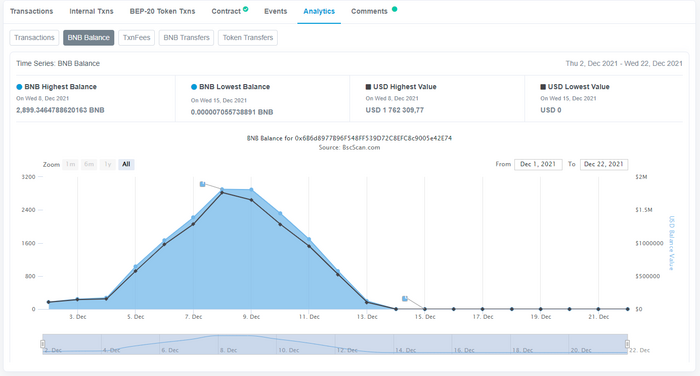This screenshot has width=700, height=376.
Task: Click the black line data point on 9 Dec
Action: coord(251,200)
